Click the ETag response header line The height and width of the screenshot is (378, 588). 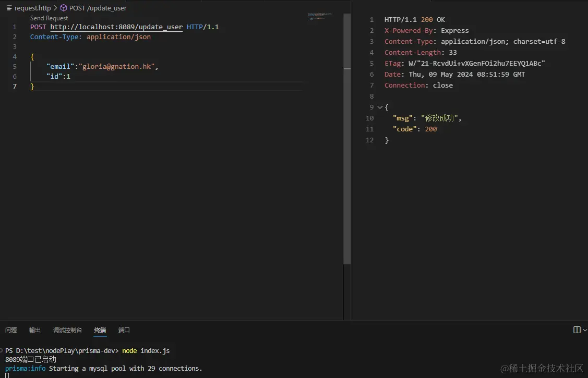pos(465,63)
